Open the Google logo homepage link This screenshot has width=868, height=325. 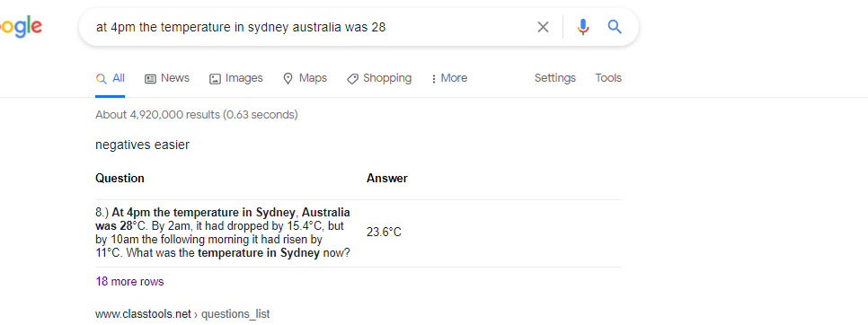pos(21,27)
